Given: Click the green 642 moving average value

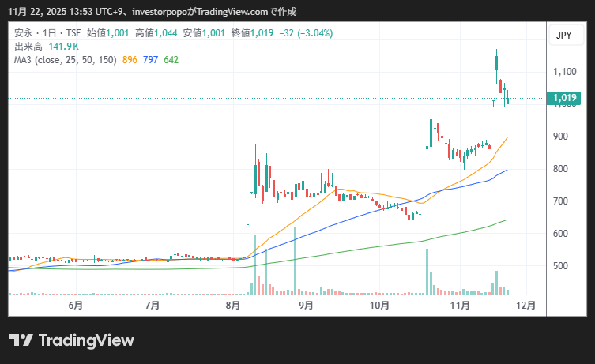Looking at the screenshot, I should tap(171, 59).
